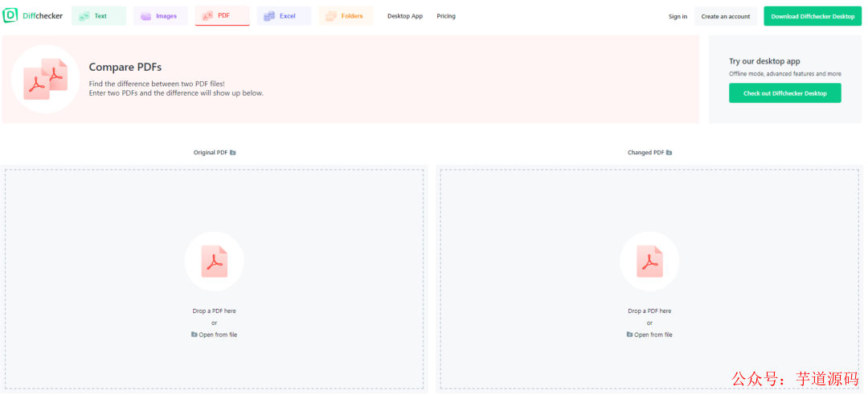The height and width of the screenshot is (395, 868).
Task: Click Download Diffchecker Desktop button
Action: point(813,16)
